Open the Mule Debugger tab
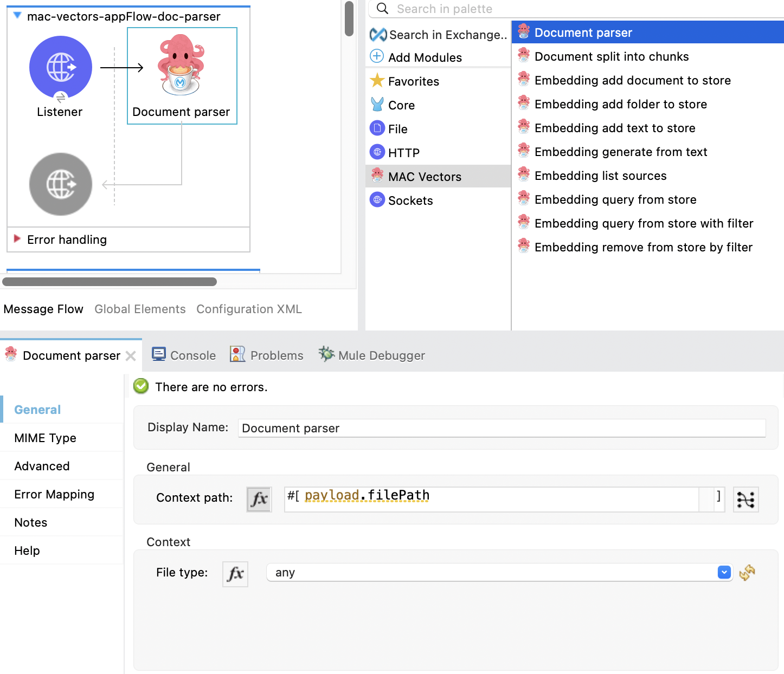The width and height of the screenshot is (784, 674). pyautogui.click(x=372, y=355)
